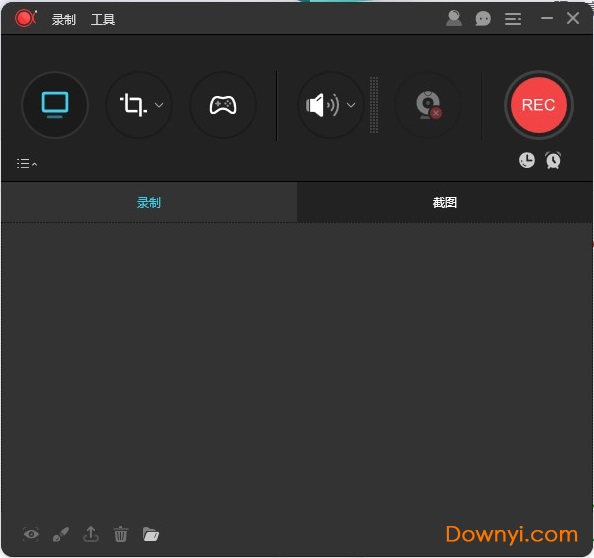This screenshot has height=558, width=594.
Task: Open audio source dropdown arrow
Action: click(351, 105)
